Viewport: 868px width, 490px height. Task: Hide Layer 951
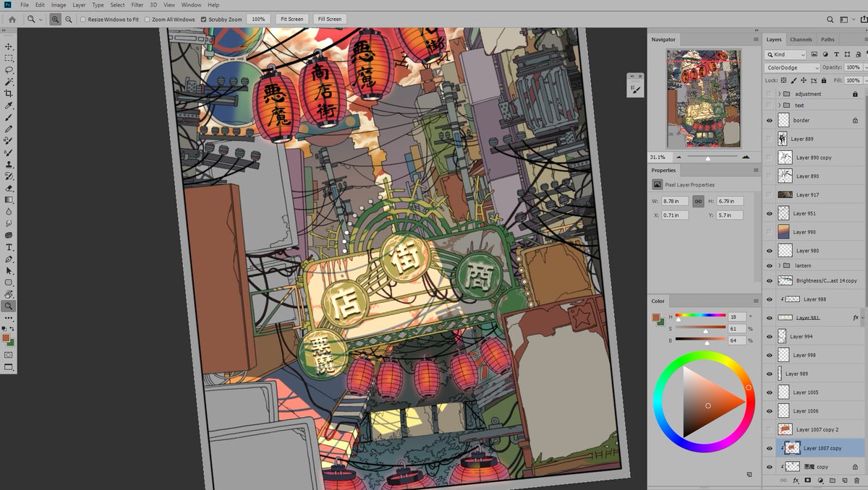(770, 214)
